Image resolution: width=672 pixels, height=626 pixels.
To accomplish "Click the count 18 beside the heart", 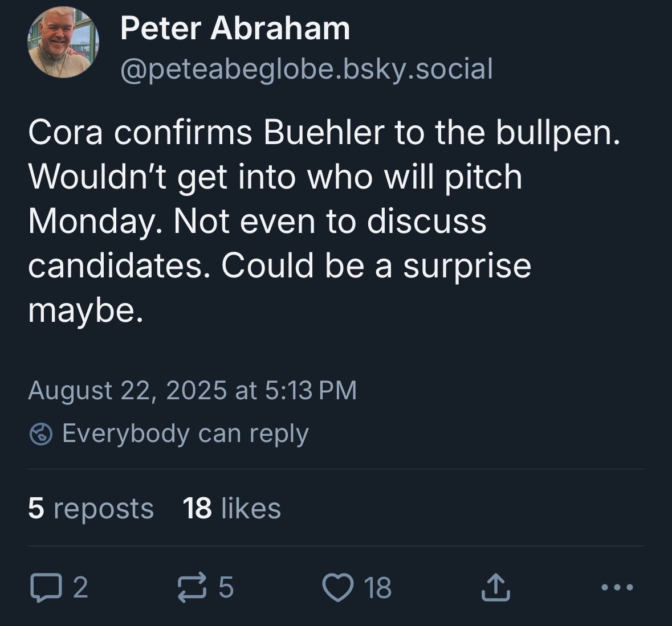I will pyautogui.click(x=378, y=588).
